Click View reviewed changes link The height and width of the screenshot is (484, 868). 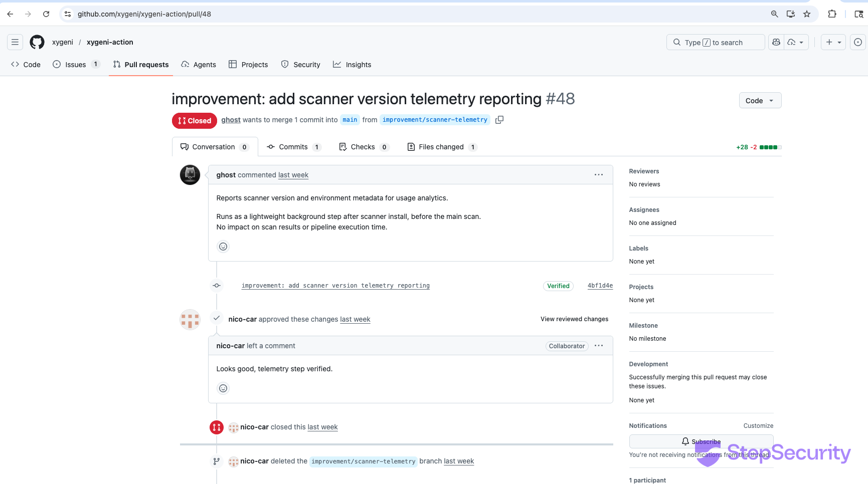click(574, 319)
